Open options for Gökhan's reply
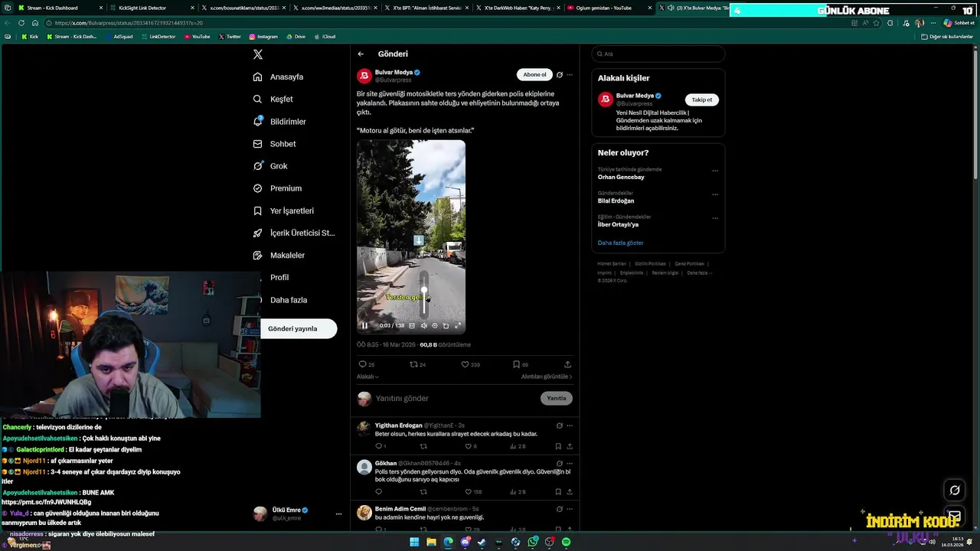The image size is (980, 551). [570, 463]
